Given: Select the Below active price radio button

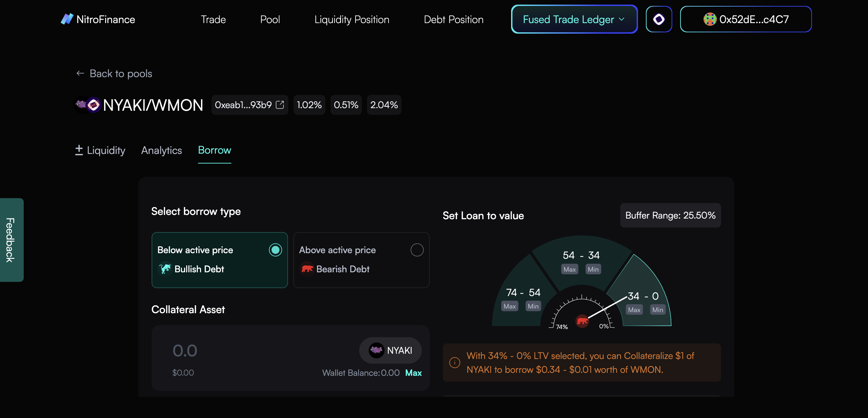Looking at the screenshot, I should click(275, 250).
